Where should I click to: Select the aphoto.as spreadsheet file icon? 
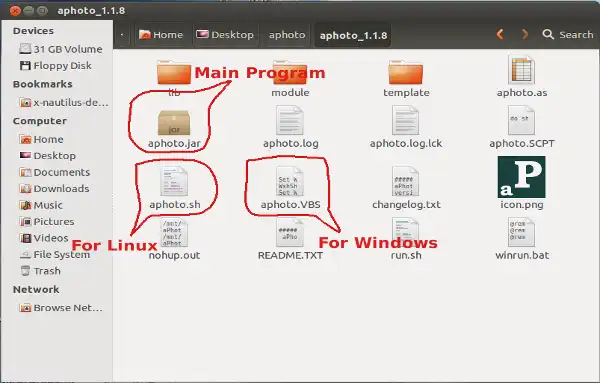(x=521, y=70)
